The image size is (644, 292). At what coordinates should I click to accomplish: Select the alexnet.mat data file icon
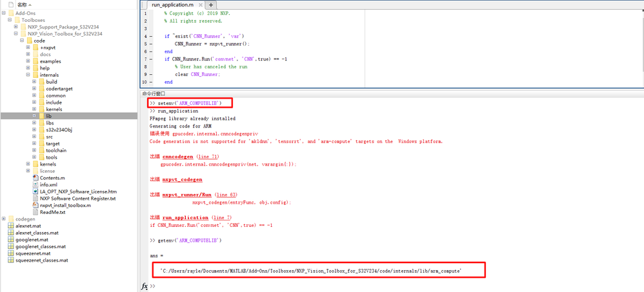point(11,226)
